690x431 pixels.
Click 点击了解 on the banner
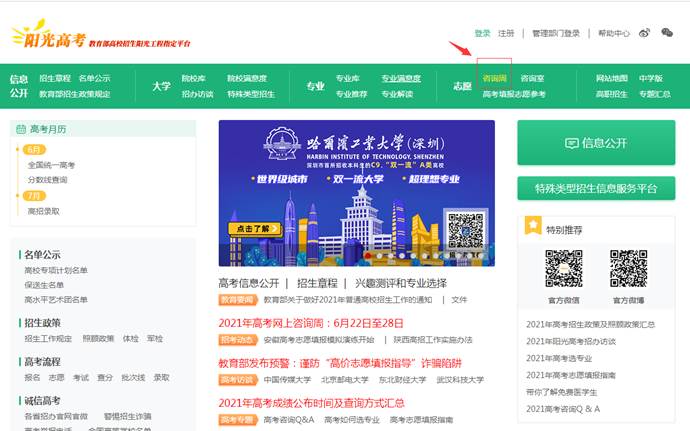[x=255, y=228]
